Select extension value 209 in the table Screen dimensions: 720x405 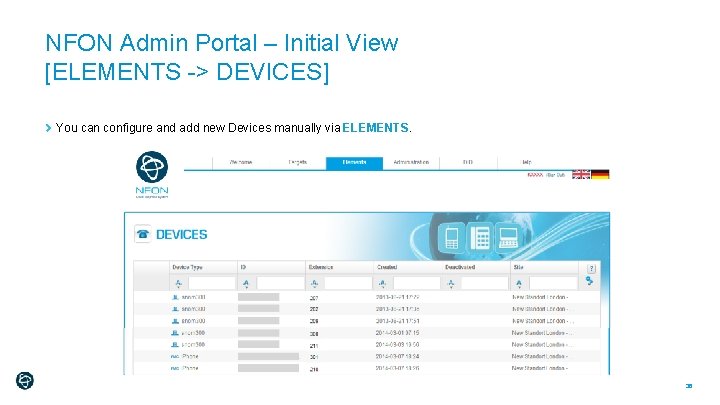click(x=314, y=321)
